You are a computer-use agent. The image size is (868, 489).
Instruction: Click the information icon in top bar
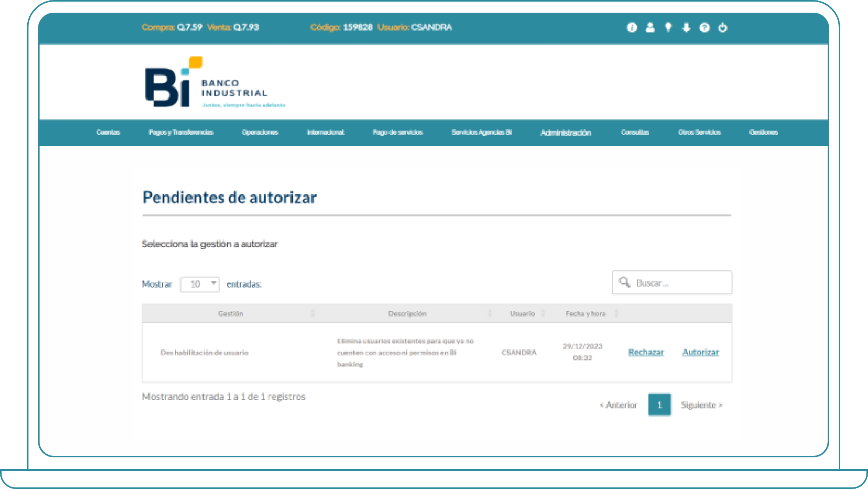632,27
